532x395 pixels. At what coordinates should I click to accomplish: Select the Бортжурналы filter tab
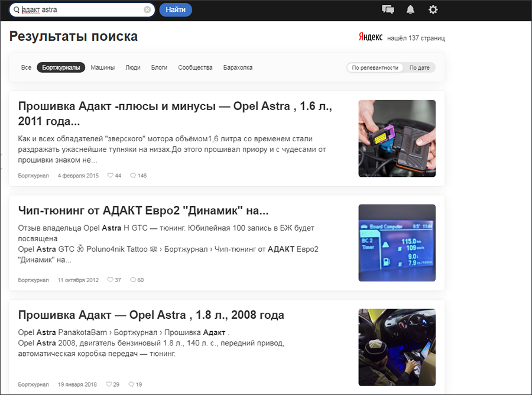(x=61, y=67)
